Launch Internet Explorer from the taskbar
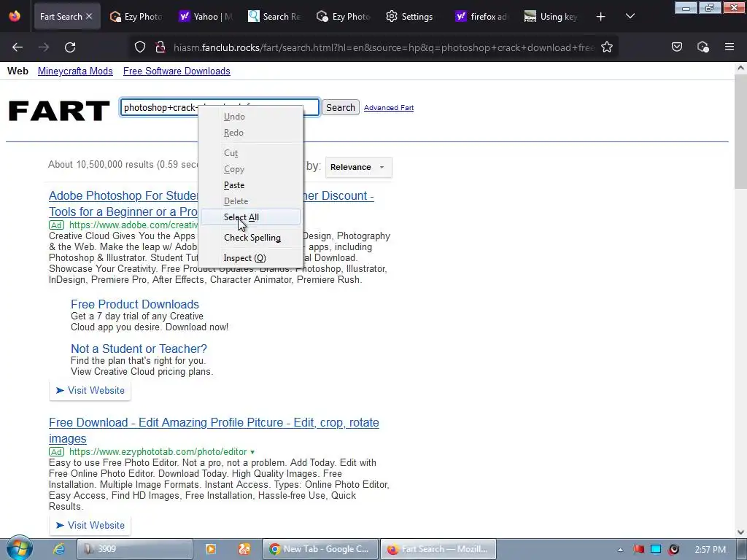 point(58,549)
